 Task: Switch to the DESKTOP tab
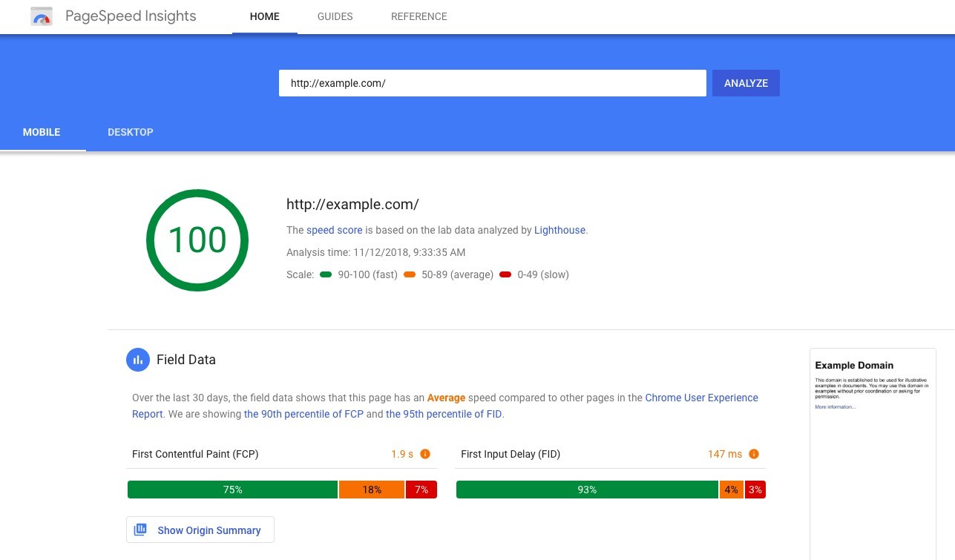pyautogui.click(x=131, y=132)
